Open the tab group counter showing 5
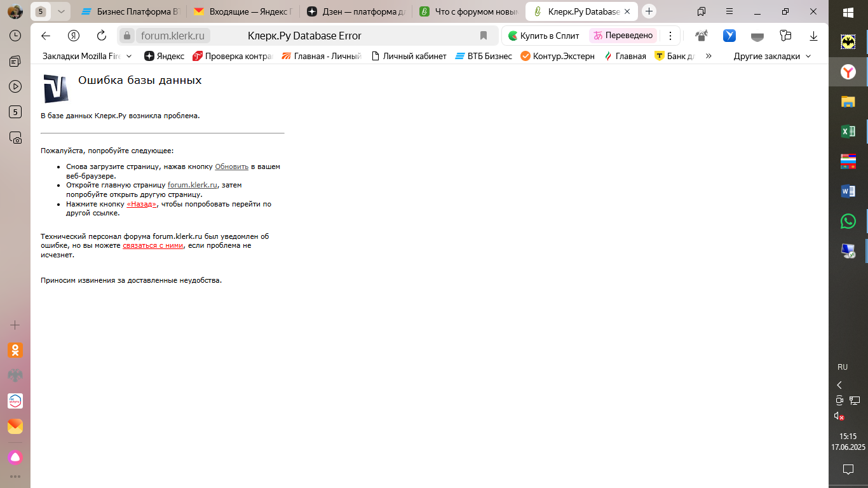 pyautogui.click(x=41, y=11)
